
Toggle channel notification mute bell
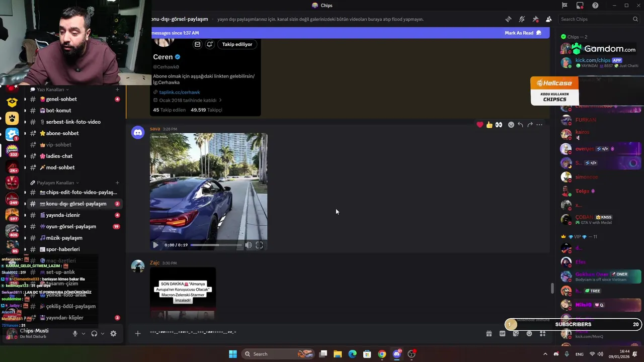coord(522,19)
